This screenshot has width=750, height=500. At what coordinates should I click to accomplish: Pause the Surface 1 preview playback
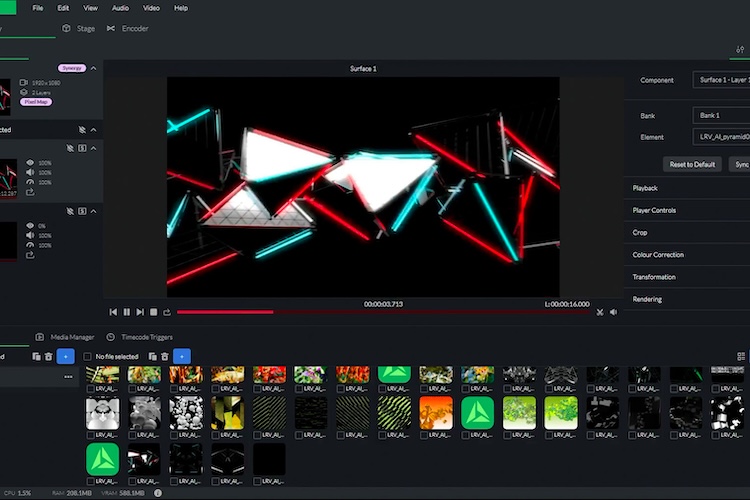pyautogui.click(x=127, y=312)
